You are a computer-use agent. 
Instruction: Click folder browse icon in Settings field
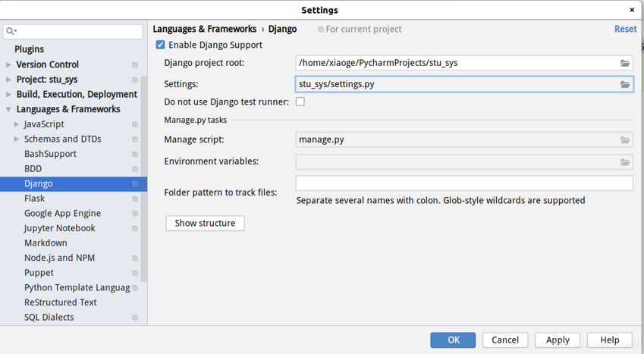tap(625, 84)
